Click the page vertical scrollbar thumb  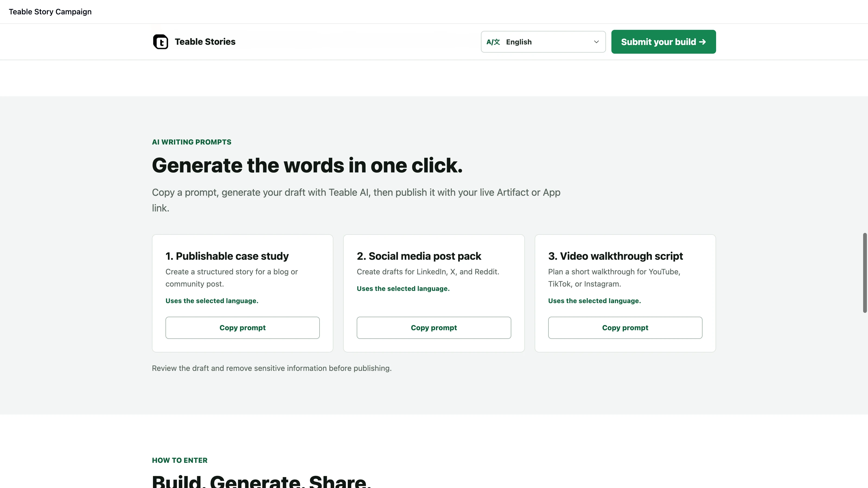865,273
